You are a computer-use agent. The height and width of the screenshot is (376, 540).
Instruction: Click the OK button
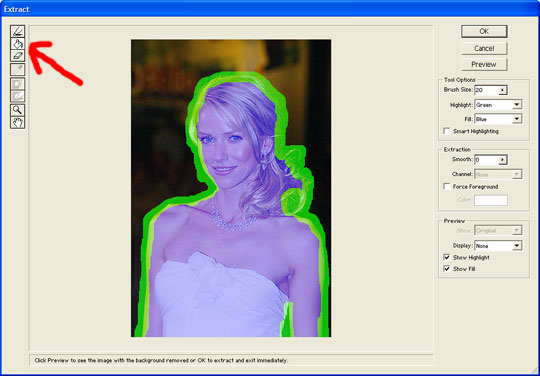(x=484, y=31)
